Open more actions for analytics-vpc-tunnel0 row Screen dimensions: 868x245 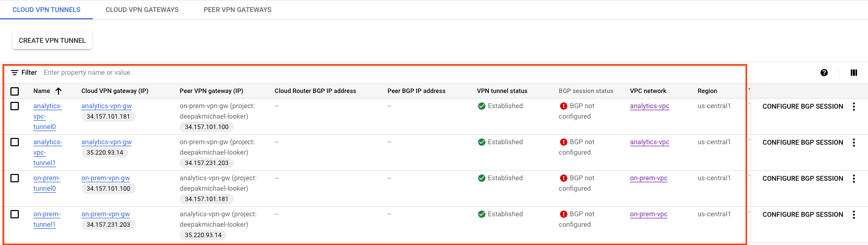click(854, 107)
